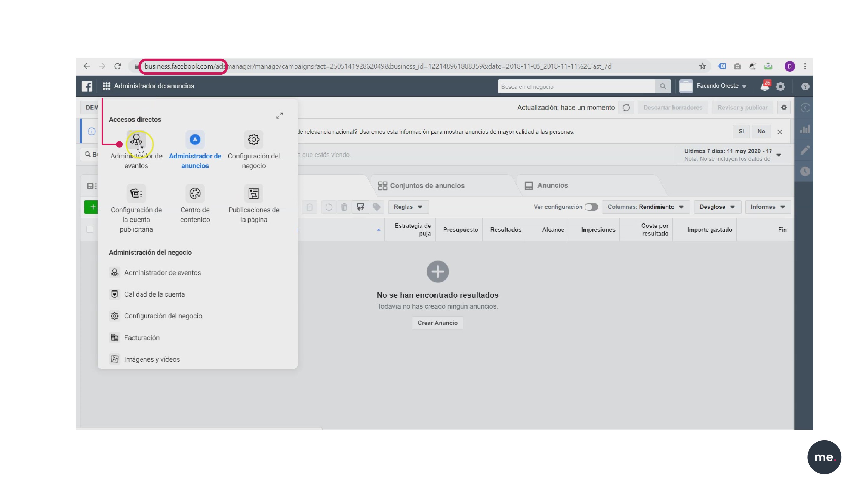868x488 pixels.
Task: Click the browser address bar URL
Action: coord(377,66)
